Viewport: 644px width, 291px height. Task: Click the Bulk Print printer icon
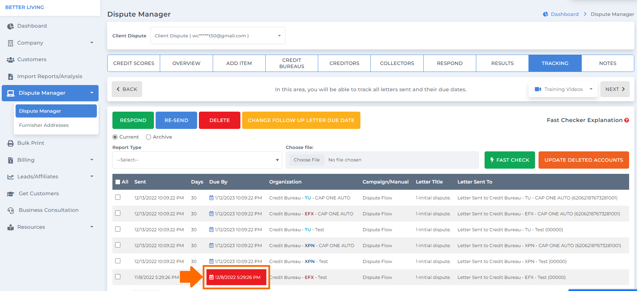[x=10, y=143]
